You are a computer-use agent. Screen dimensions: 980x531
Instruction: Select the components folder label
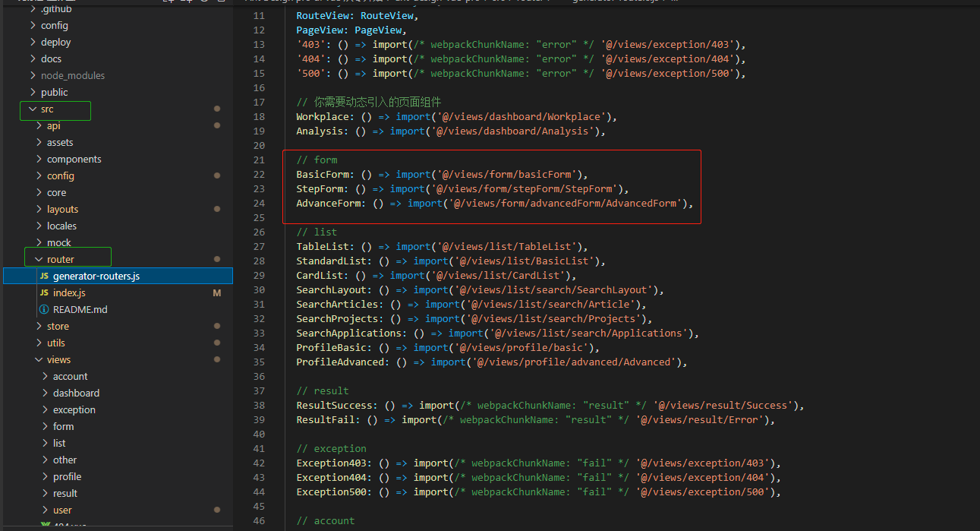(x=74, y=159)
